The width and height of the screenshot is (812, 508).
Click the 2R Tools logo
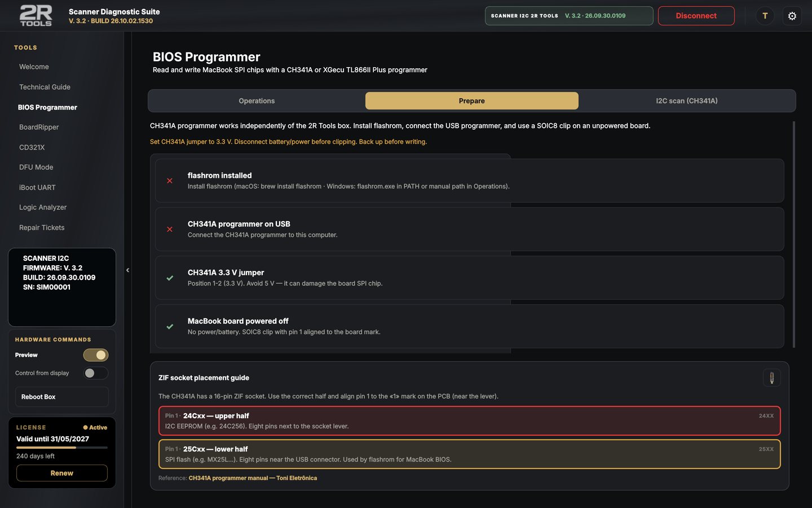(x=36, y=16)
